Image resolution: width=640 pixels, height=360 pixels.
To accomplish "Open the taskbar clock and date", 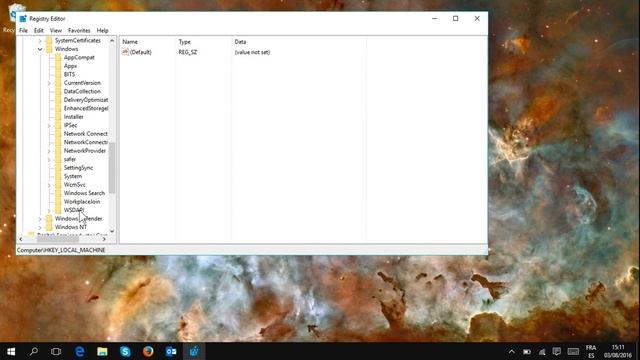I will [x=618, y=351].
